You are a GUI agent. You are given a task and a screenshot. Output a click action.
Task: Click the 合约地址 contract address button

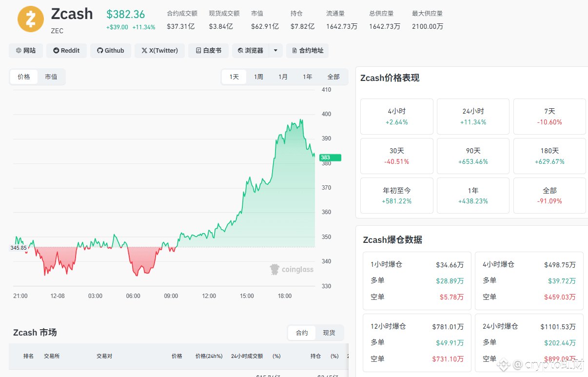pos(307,51)
